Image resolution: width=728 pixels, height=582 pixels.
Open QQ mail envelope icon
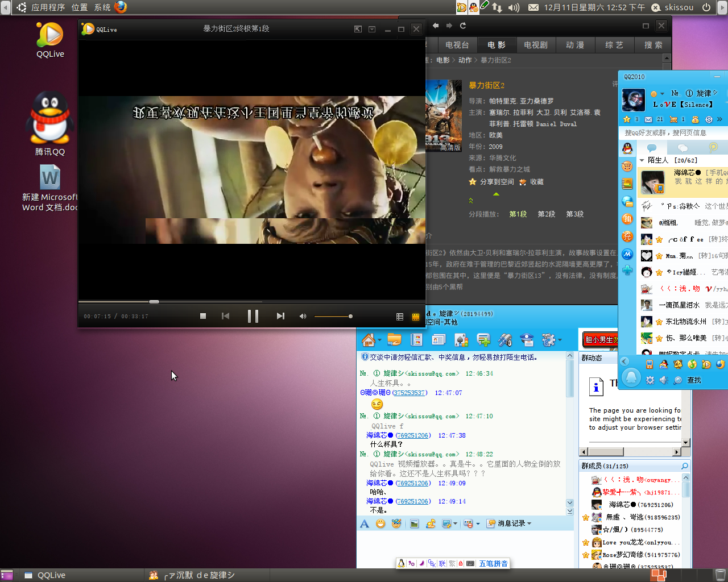click(x=648, y=119)
